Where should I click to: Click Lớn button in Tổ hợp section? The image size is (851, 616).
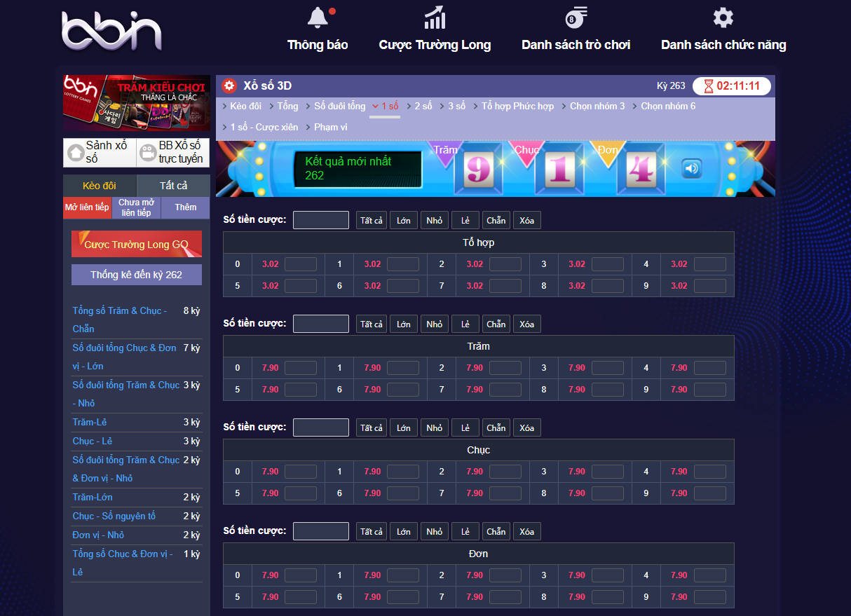(x=404, y=221)
